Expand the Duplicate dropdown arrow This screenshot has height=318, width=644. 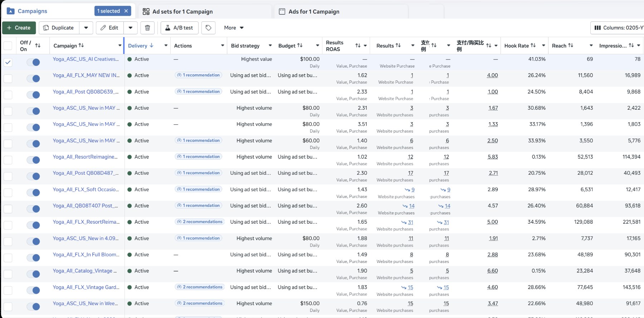click(86, 28)
